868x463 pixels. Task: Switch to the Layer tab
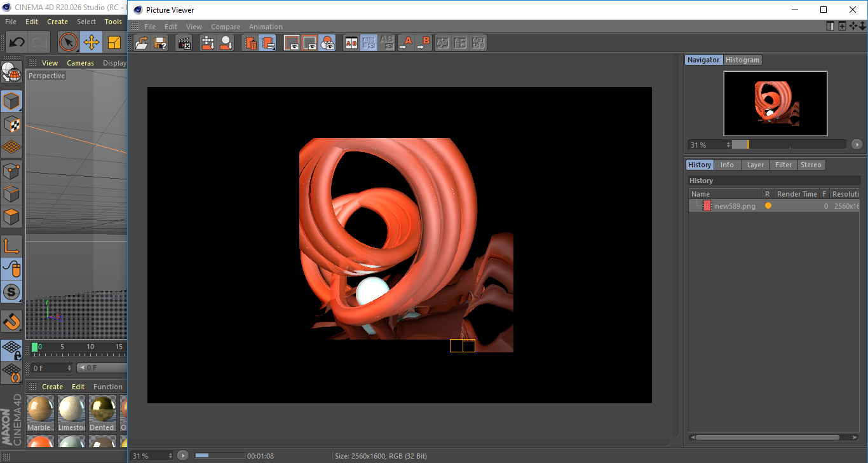pyautogui.click(x=755, y=165)
